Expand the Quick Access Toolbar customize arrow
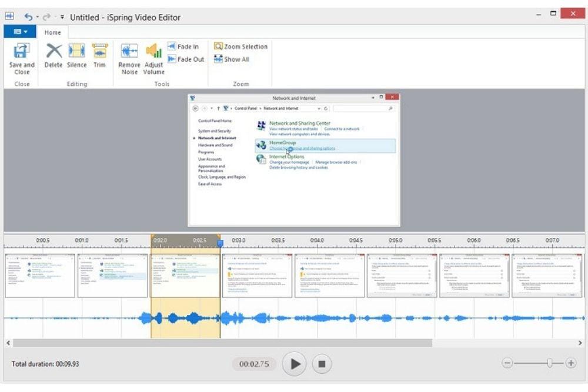This screenshot has height=392, width=588. tap(62, 18)
